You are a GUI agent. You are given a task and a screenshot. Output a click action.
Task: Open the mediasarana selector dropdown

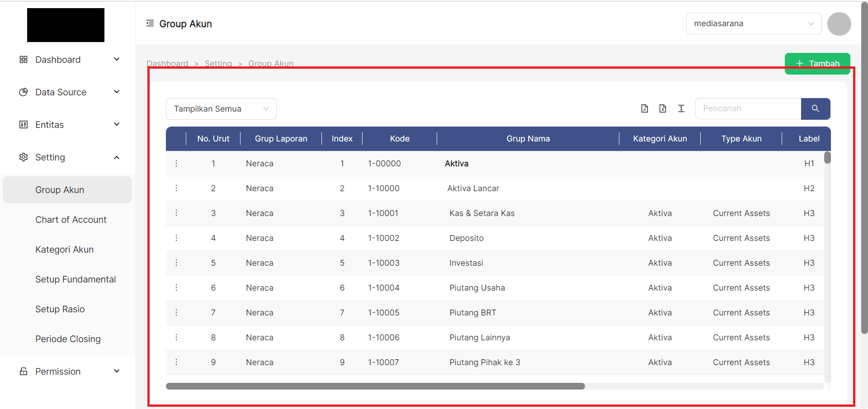[x=754, y=24]
